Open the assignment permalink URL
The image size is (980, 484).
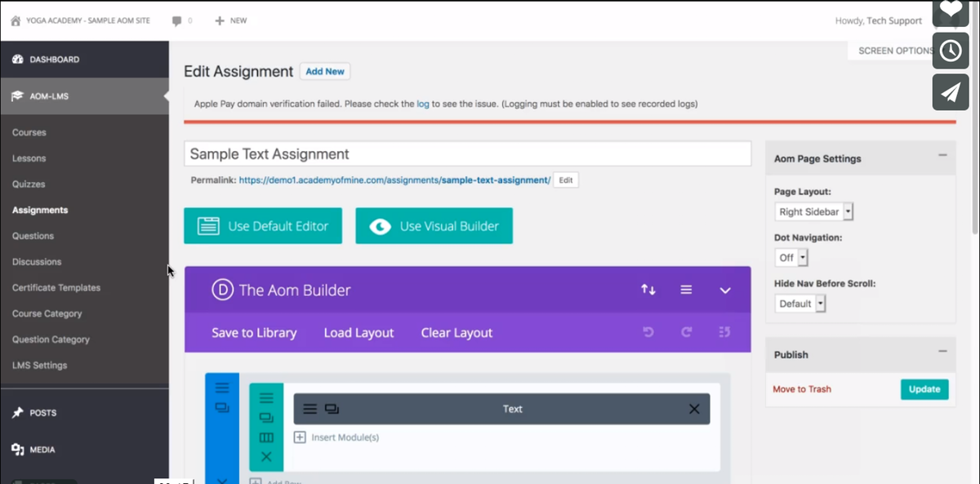pos(394,180)
